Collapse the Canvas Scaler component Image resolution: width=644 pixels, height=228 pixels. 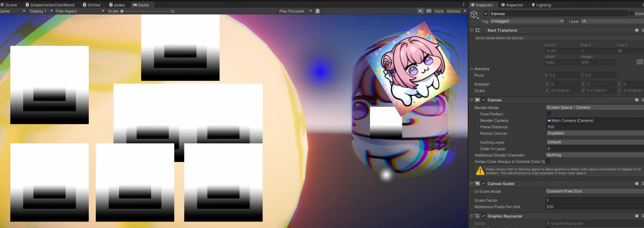(472, 184)
